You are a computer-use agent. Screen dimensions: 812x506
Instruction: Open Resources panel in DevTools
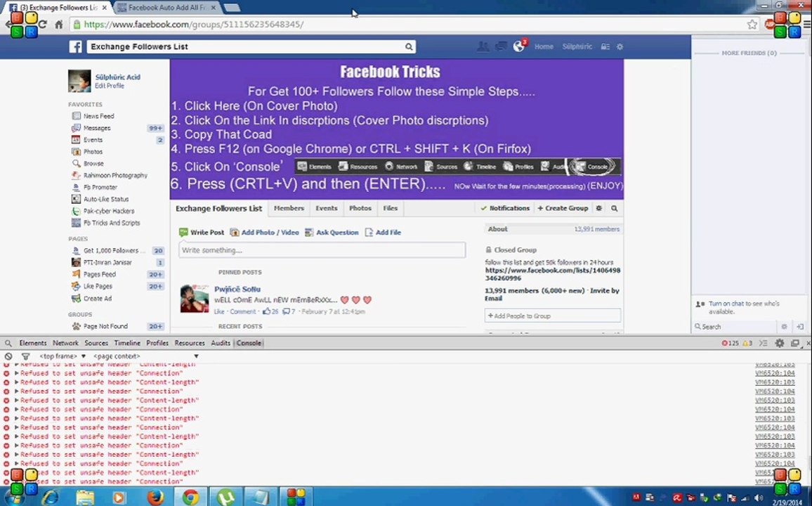pyautogui.click(x=190, y=343)
